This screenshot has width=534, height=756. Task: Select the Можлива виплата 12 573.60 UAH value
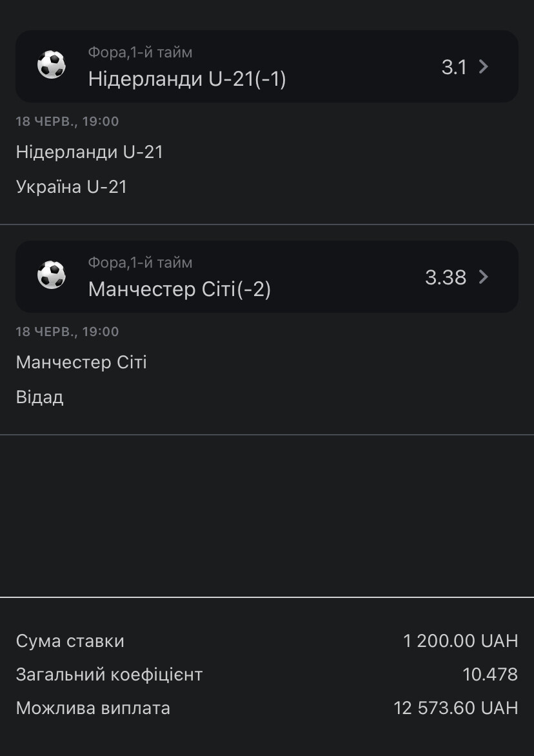pyautogui.click(x=455, y=708)
